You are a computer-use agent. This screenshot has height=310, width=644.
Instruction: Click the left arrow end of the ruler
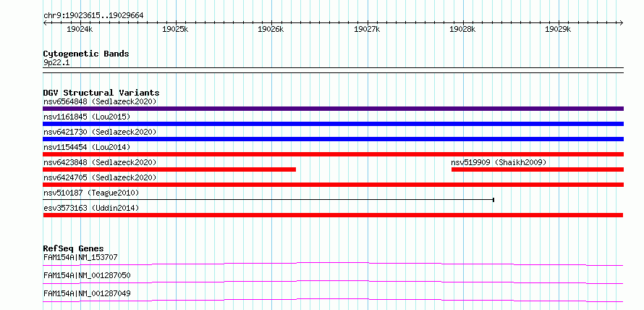point(45,22)
